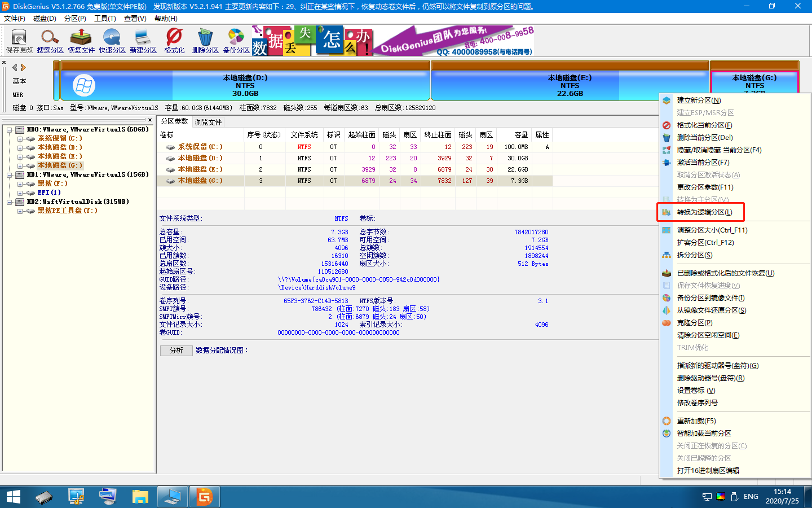Go to the previous disk with the left arrow
This screenshot has width=812, height=508.
15,67
